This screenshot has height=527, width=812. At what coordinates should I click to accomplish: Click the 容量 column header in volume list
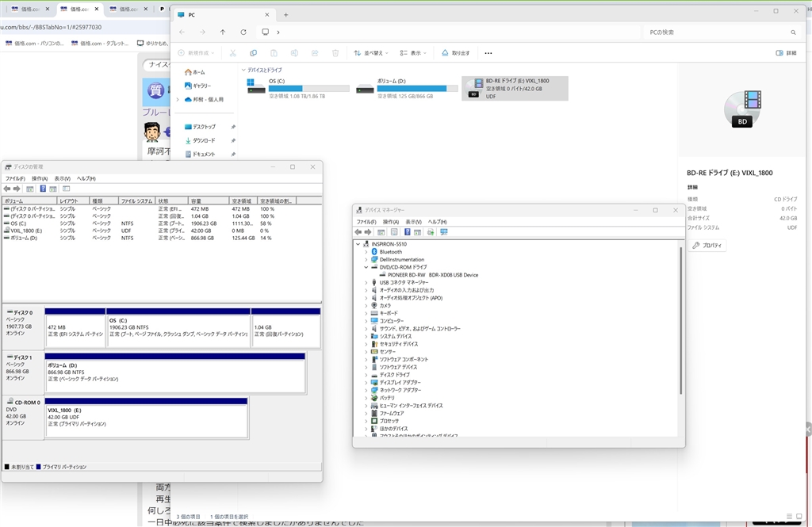point(208,201)
